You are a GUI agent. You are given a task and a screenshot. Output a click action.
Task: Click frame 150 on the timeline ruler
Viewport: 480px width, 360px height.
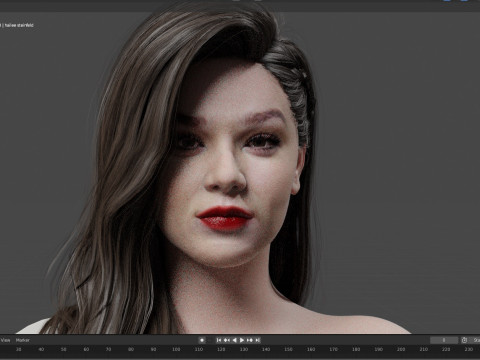(288, 349)
